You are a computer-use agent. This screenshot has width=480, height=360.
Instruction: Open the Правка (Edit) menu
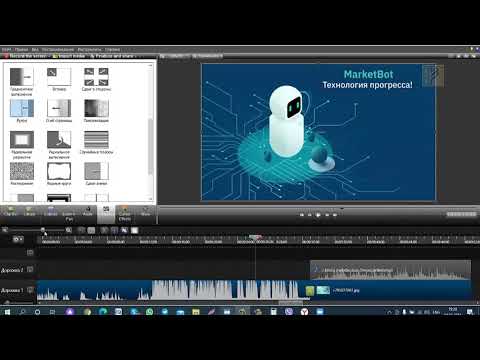pyautogui.click(x=21, y=50)
